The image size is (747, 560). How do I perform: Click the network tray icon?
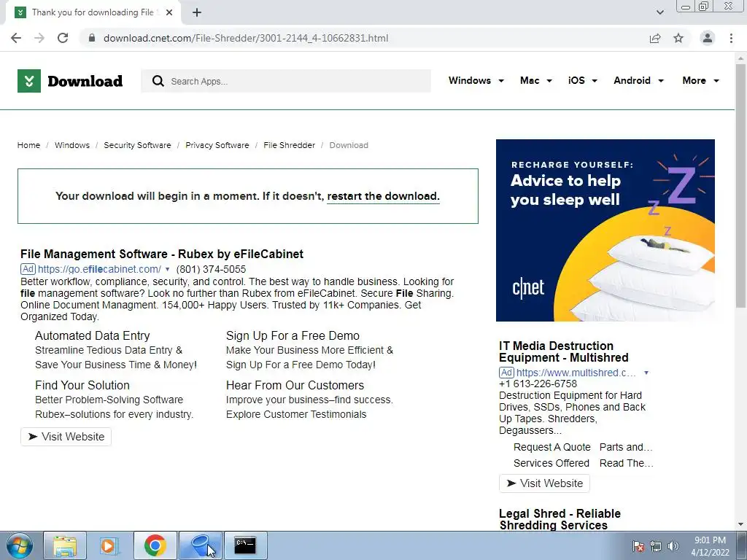[656, 546]
